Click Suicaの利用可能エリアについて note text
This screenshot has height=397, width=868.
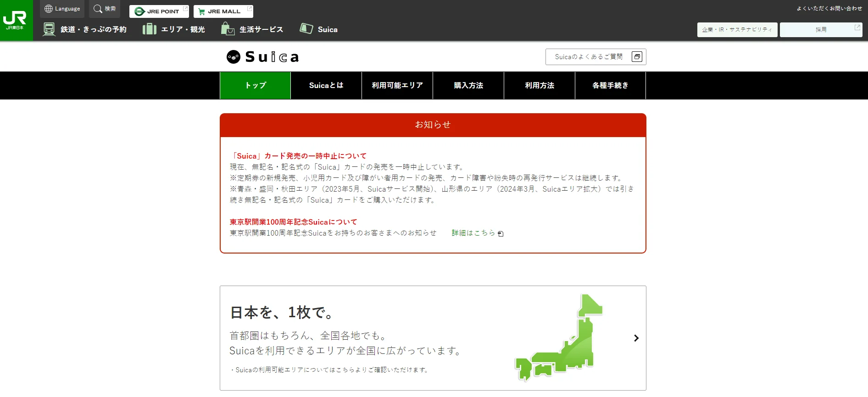point(329,370)
